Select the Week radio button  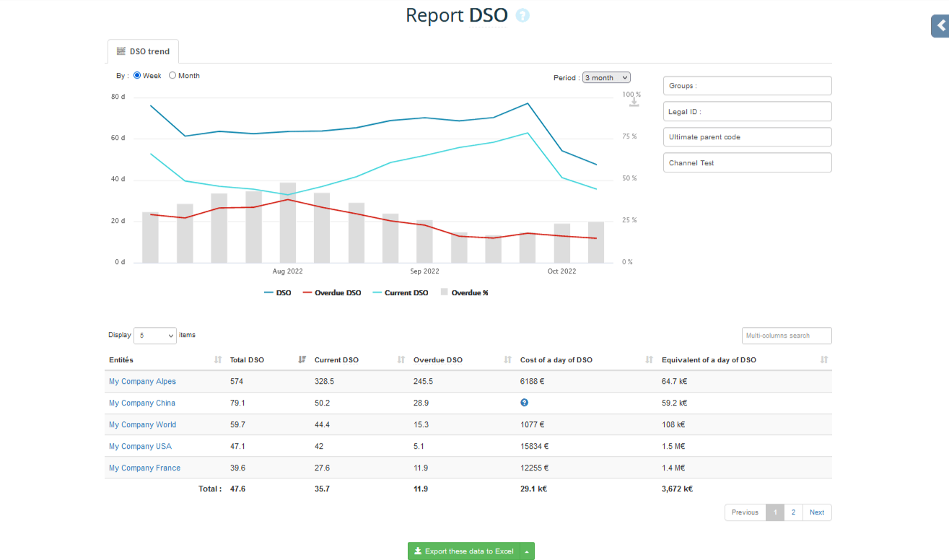137,75
